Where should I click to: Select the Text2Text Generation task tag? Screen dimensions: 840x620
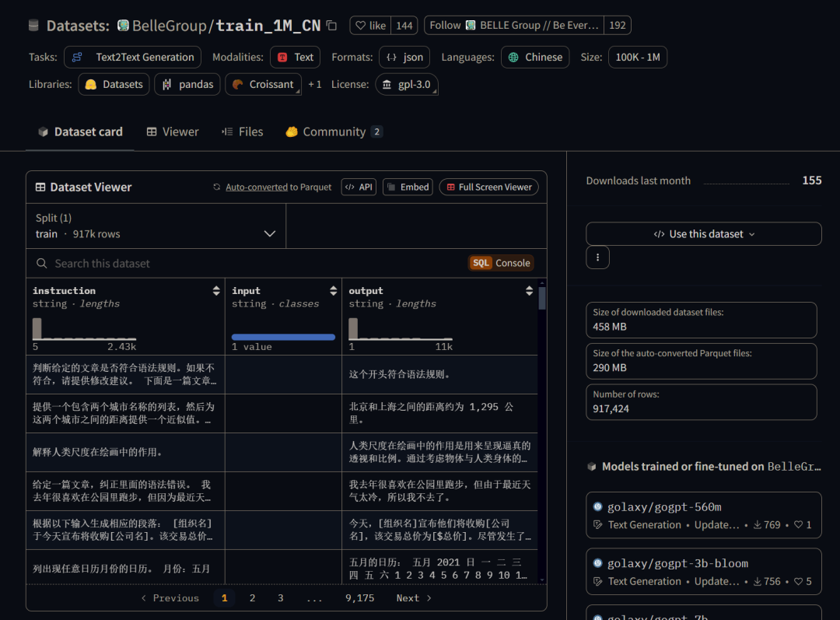(x=132, y=57)
